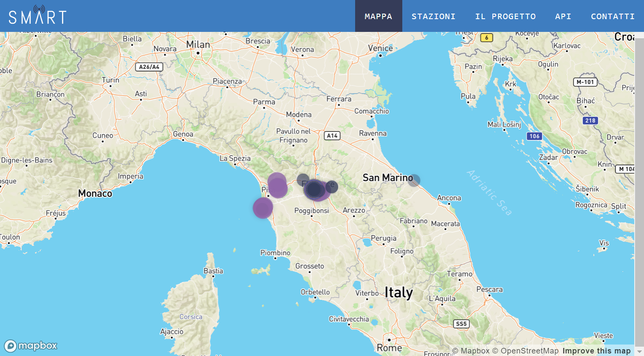Click the 'Zadar' map label
644x356 pixels.
548,157
